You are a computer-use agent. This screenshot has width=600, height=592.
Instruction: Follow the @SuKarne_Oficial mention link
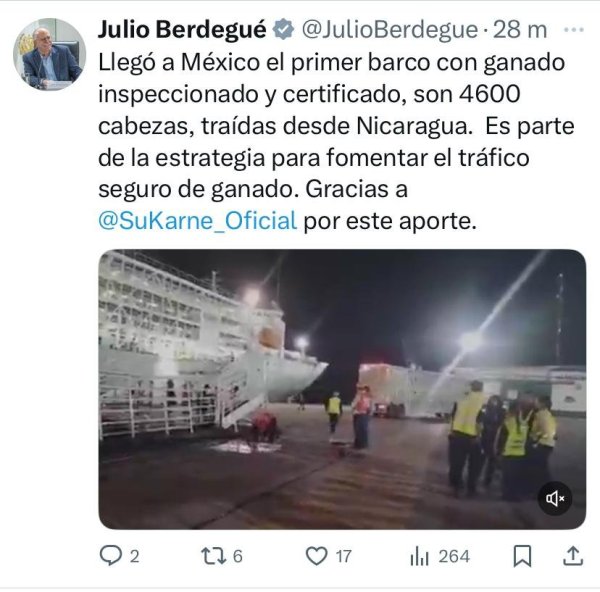point(197,221)
